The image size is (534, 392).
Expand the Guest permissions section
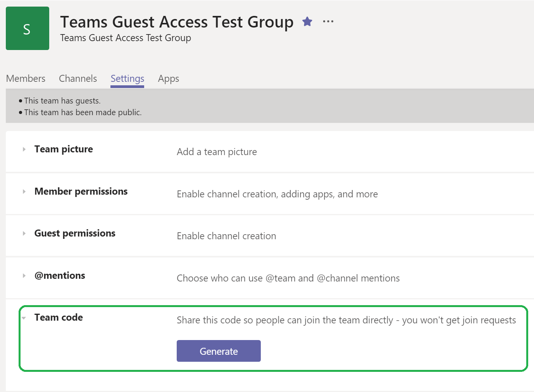24,233
